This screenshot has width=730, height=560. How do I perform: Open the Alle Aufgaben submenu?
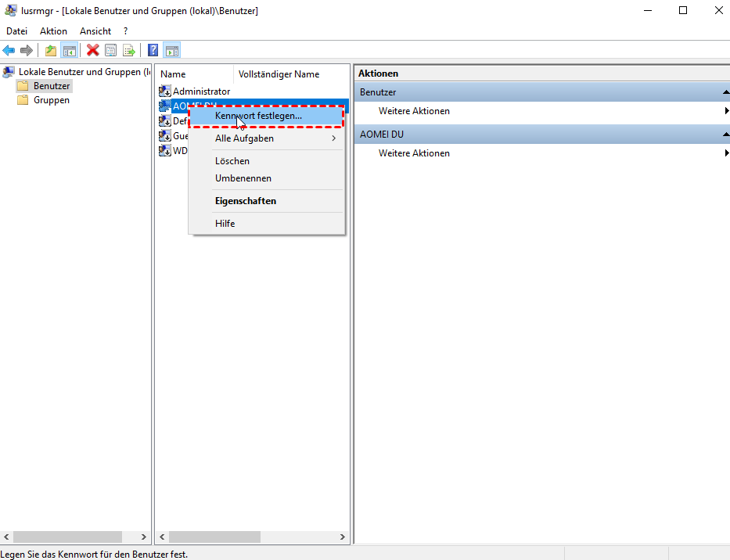(266, 138)
